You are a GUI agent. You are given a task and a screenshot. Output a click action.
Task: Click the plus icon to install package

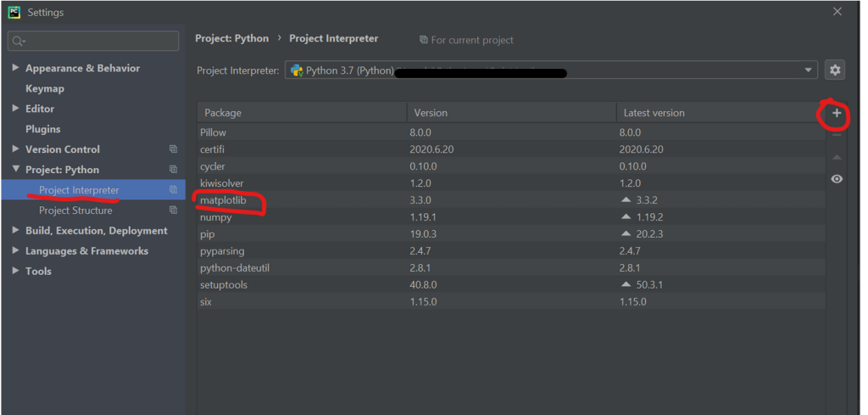point(837,113)
